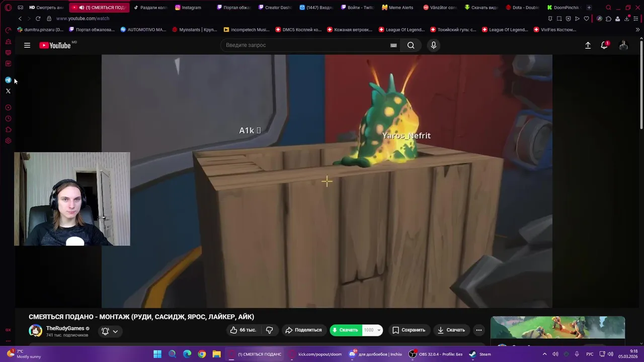Viewport: 644px width, 362px height.
Task: Open the site info lock icon
Action: coord(49,19)
